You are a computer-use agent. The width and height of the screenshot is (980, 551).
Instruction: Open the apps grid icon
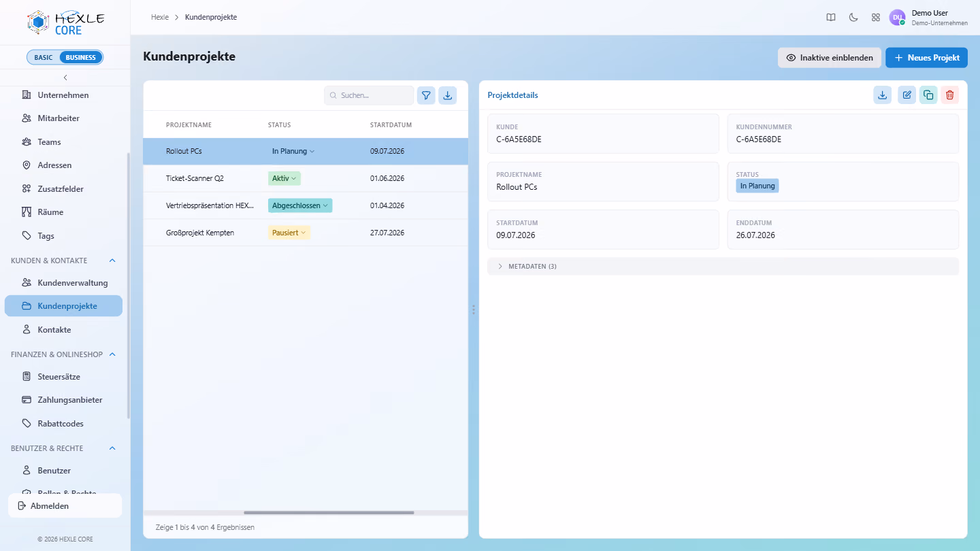coord(876,18)
